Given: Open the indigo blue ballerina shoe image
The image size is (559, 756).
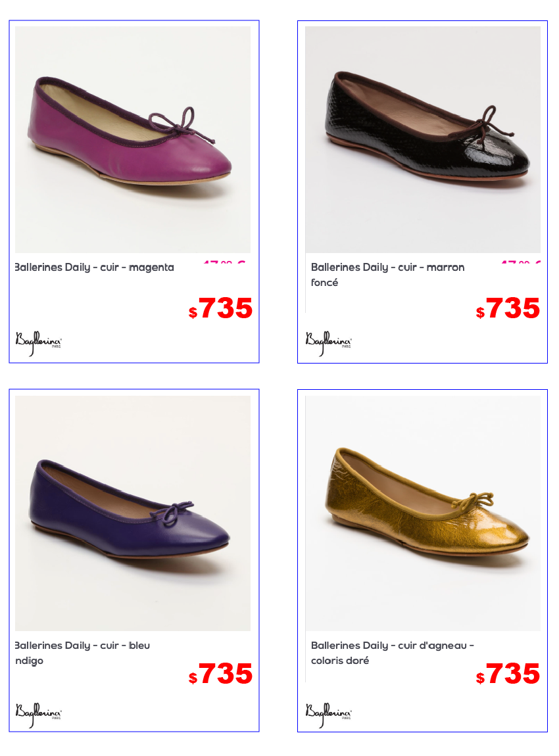Looking at the screenshot, I should point(133,513).
